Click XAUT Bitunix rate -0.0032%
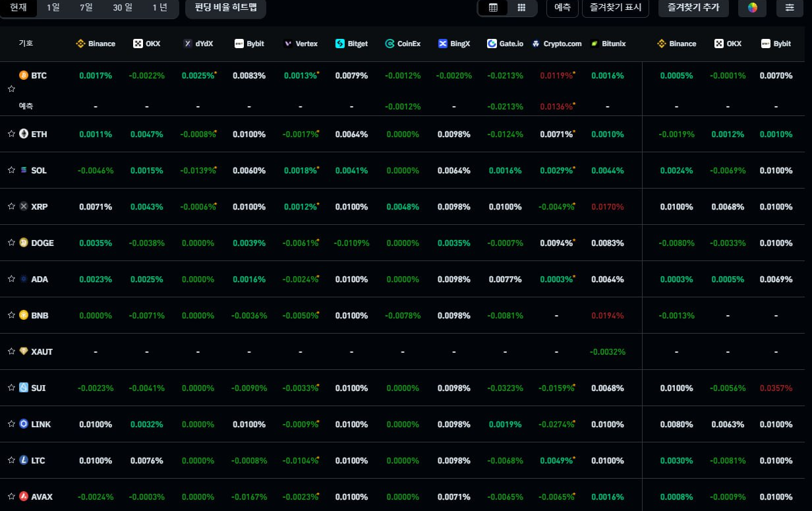Image resolution: width=812 pixels, height=511 pixels. click(x=607, y=351)
